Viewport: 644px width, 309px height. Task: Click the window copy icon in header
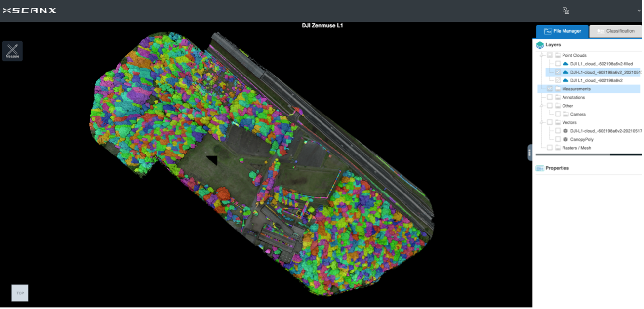click(566, 10)
